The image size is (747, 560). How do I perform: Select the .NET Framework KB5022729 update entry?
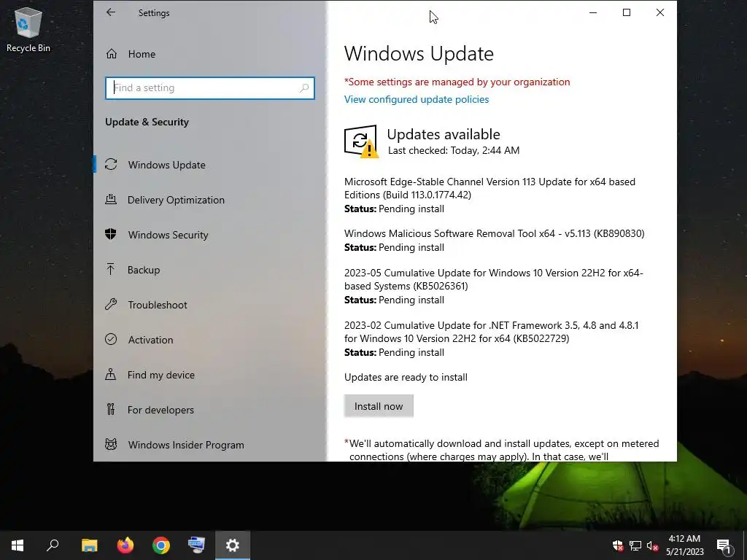(x=491, y=332)
